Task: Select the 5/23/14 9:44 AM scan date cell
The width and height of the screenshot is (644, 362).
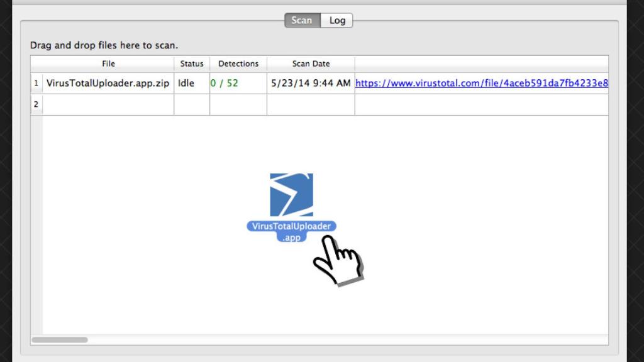Action: 311,83
